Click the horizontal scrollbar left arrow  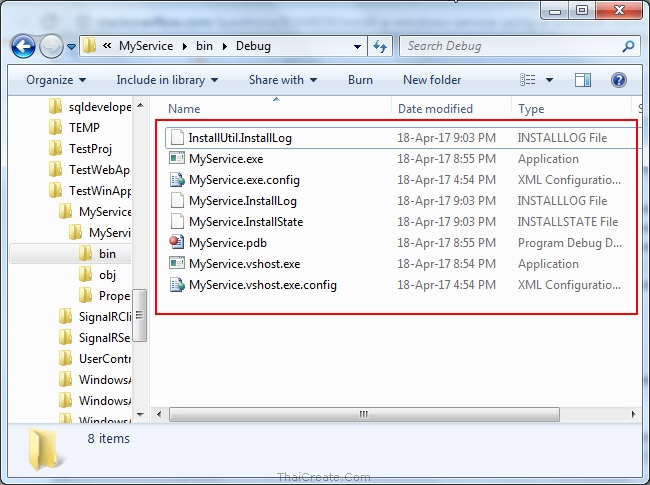pos(159,414)
